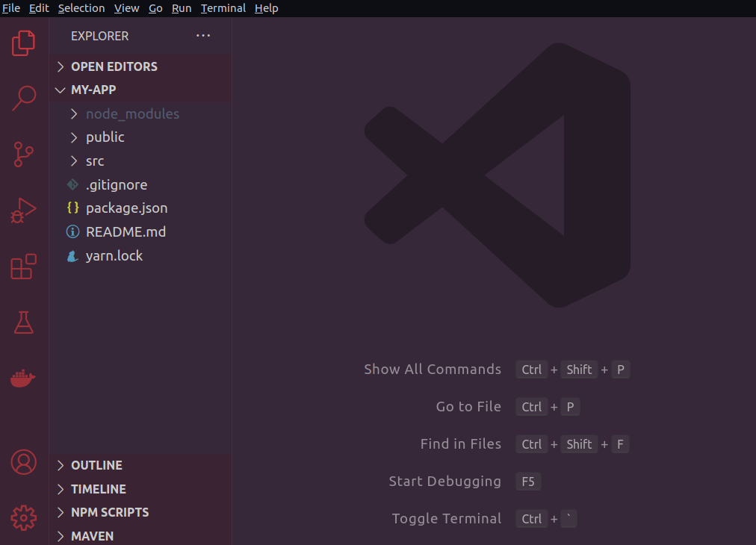Click the MY-APP section title
756x545 pixels.
pos(93,90)
